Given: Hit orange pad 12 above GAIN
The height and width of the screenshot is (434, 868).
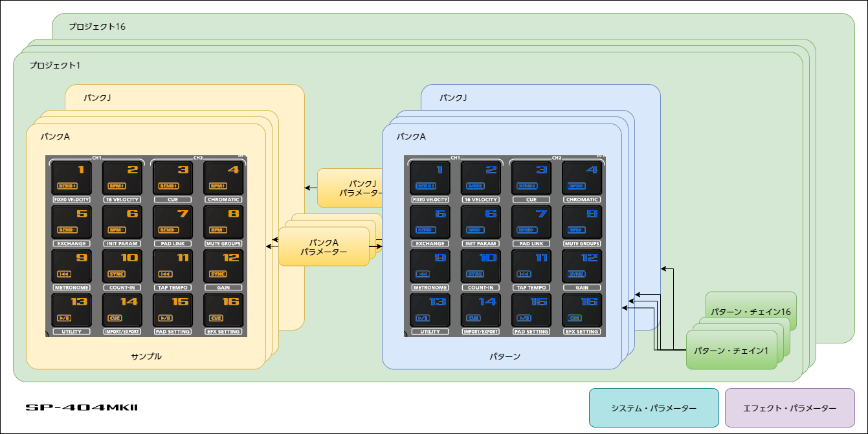Looking at the screenshot, I should (x=223, y=266).
